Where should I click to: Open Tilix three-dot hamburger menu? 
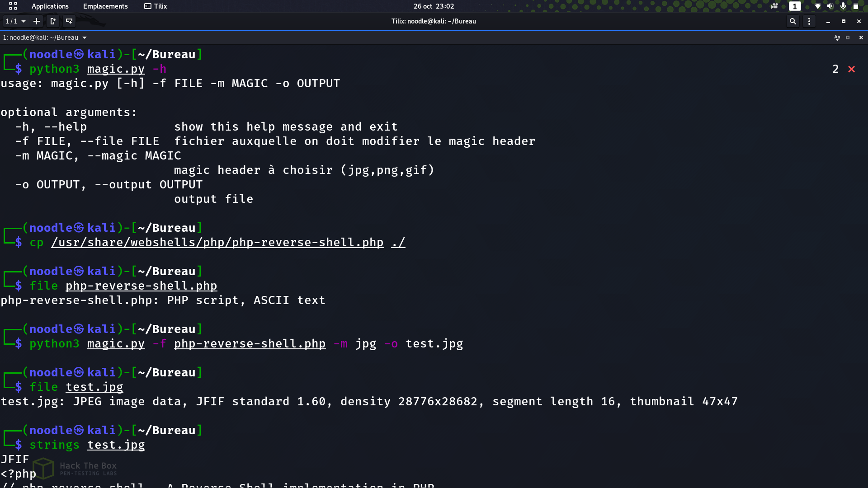pyautogui.click(x=809, y=21)
